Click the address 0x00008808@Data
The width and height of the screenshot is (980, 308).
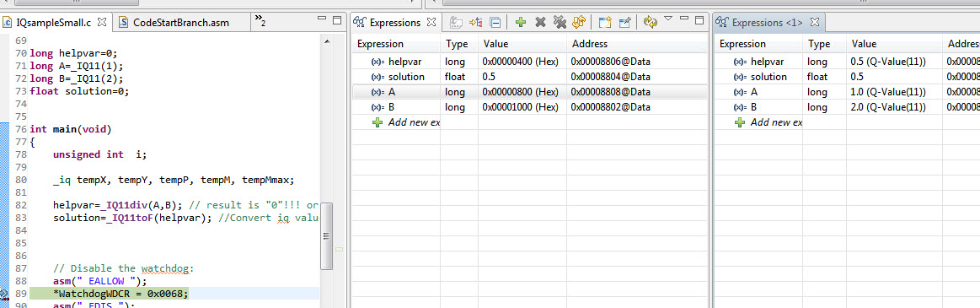click(x=611, y=92)
